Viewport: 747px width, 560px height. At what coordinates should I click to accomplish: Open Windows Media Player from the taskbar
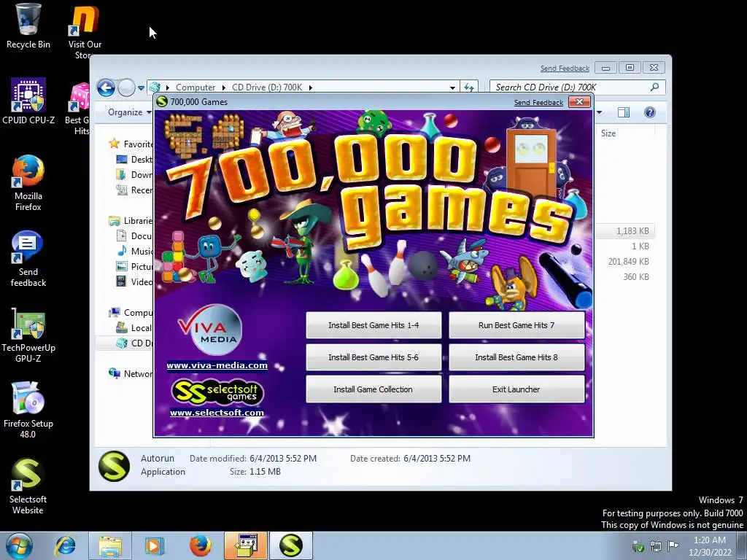click(154, 545)
